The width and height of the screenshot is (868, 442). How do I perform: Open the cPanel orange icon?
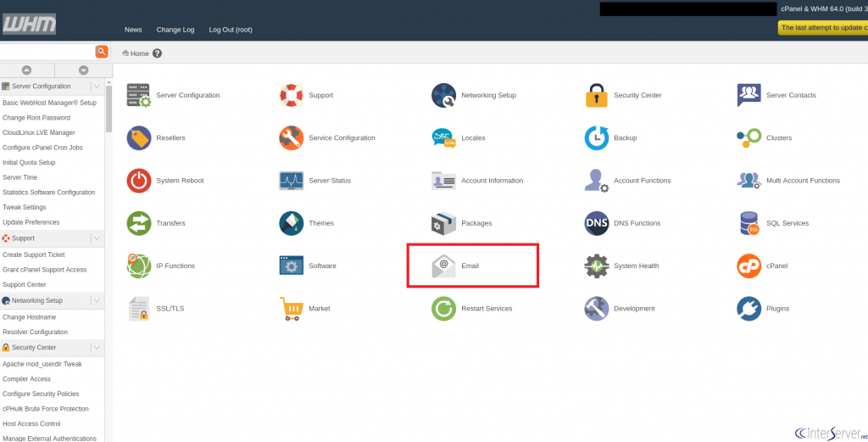(749, 266)
